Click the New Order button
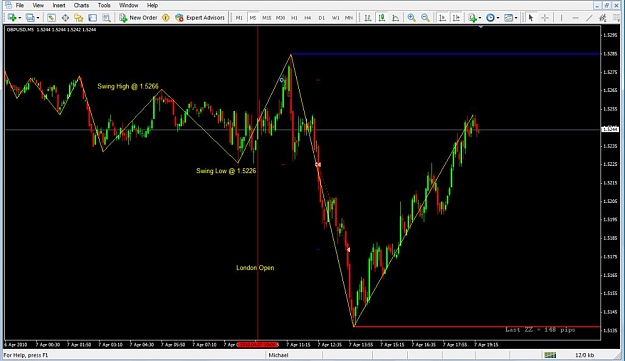 point(138,18)
